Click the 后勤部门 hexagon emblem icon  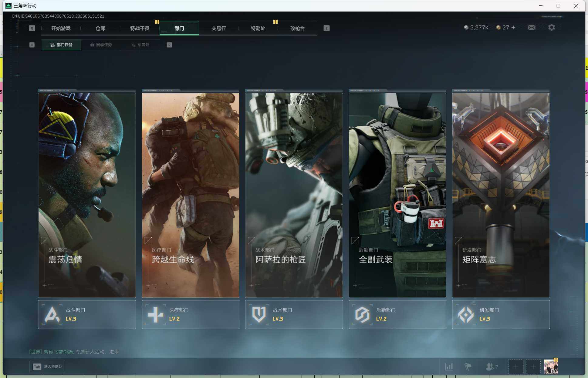point(362,315)
